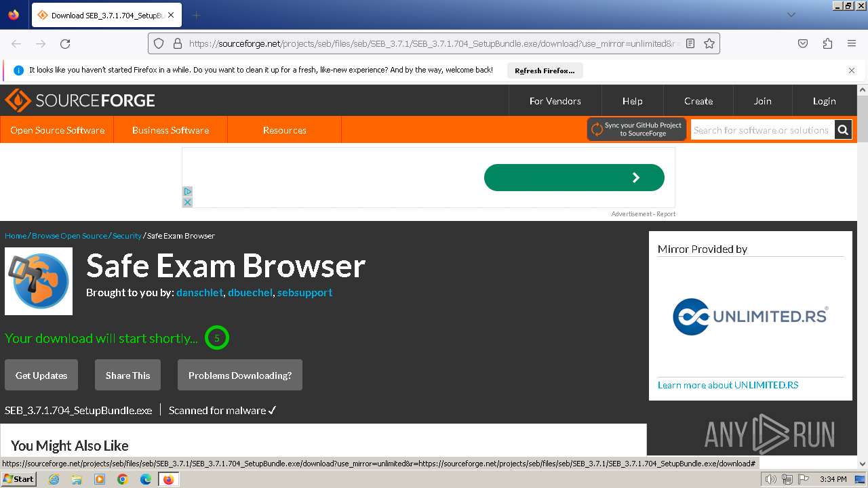Close the Download SEB tab

[170, 15]
